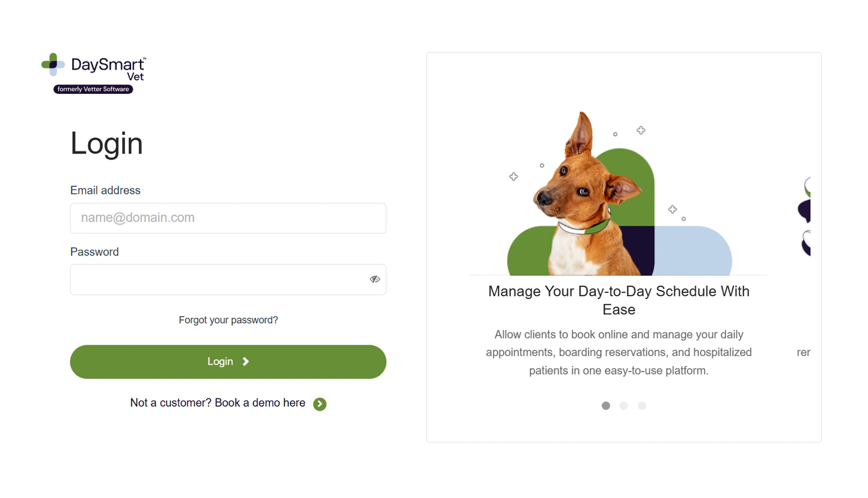Click the large "Login" page heading
The width and height of the screenshot is (868, 498).
[x=106, y=143]
